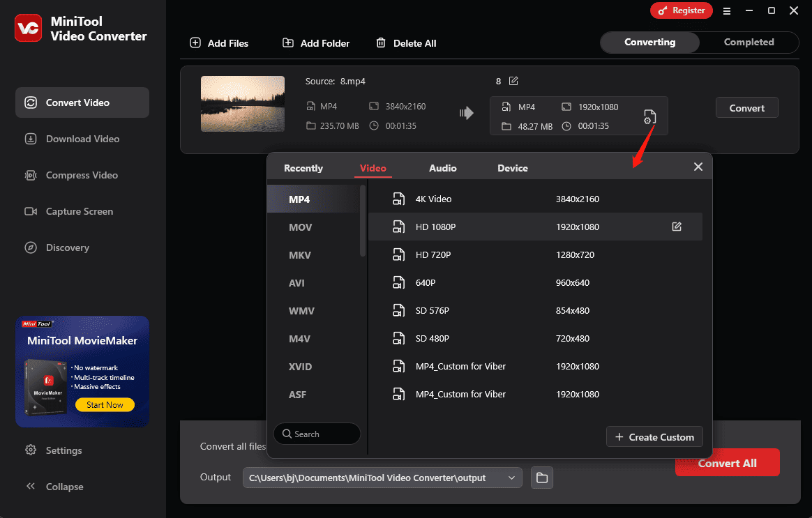Select the HD 720P preset icon
Image resolution: width=812 pixels, height=518 pixels.
click(x=398, y=254)
